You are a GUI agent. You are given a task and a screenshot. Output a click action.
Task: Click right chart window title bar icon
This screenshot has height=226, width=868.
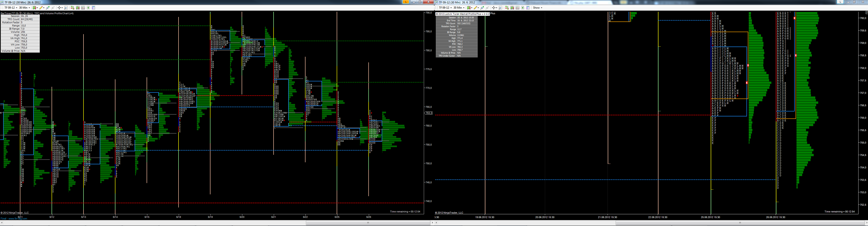437,2
